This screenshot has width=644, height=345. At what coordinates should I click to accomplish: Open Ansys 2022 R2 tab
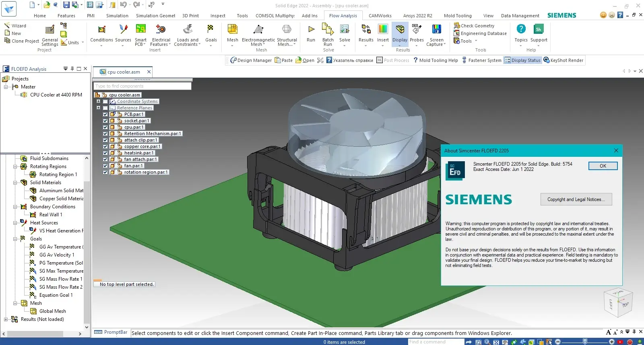[418, 16]
